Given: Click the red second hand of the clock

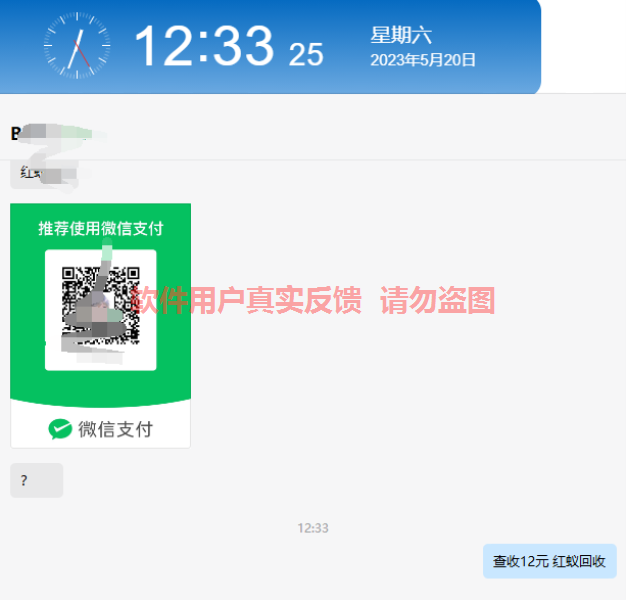Looking at the screenshot, I should [x=82, y=54].
